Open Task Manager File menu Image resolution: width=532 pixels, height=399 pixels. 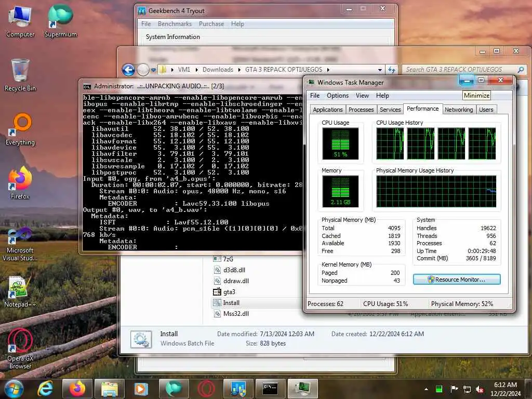tap(315, 96)
